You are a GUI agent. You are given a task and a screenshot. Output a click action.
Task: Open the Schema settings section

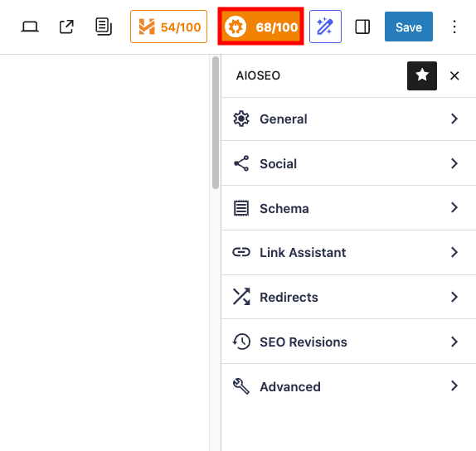tap(348, 208)
